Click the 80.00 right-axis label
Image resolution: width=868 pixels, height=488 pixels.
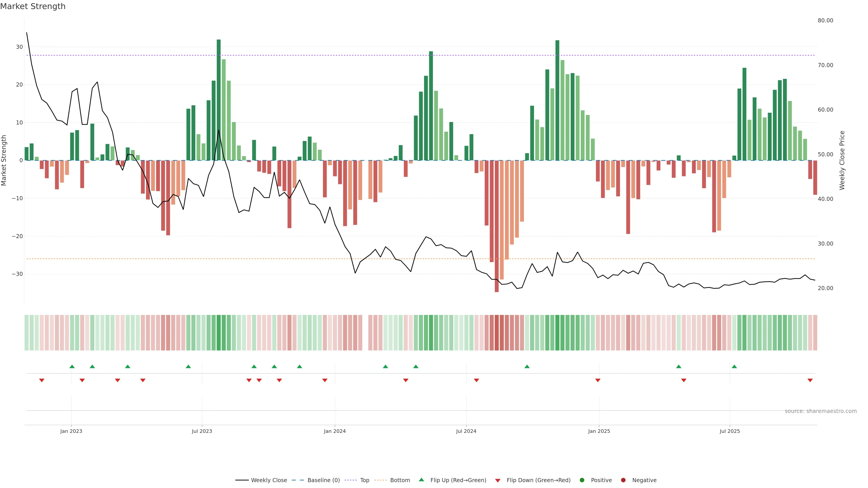[825, 21]
